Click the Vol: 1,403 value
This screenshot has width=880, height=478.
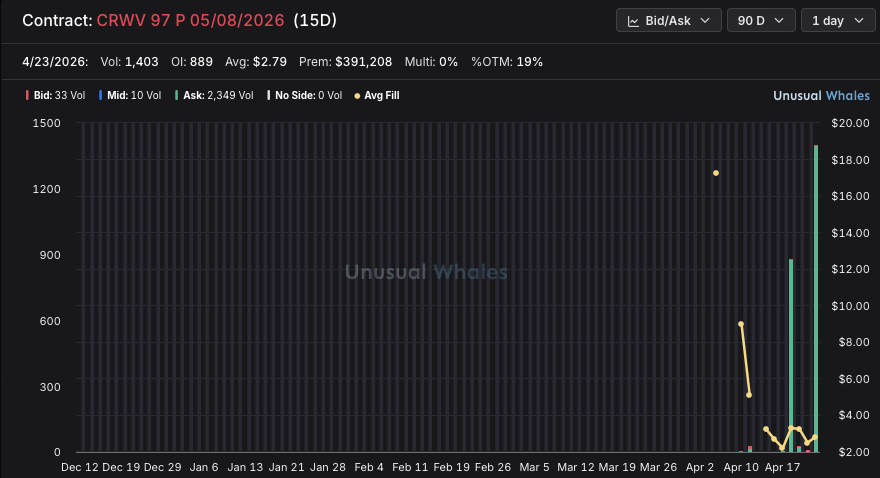(129, 62)
